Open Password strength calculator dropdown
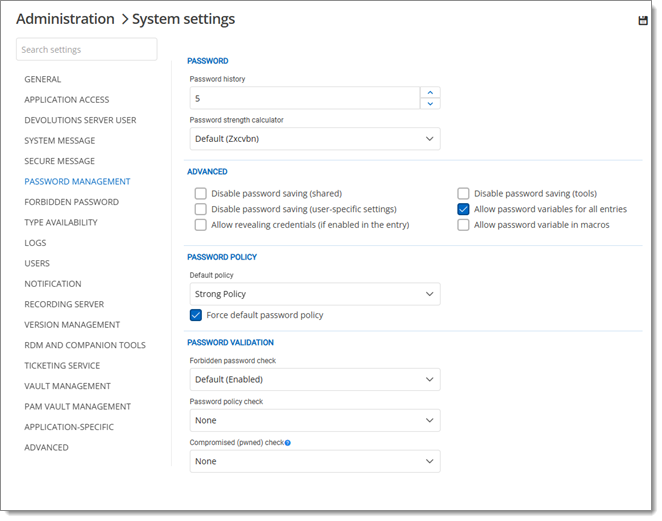Screen dimensions: 662x521 (x=314, y=139)
